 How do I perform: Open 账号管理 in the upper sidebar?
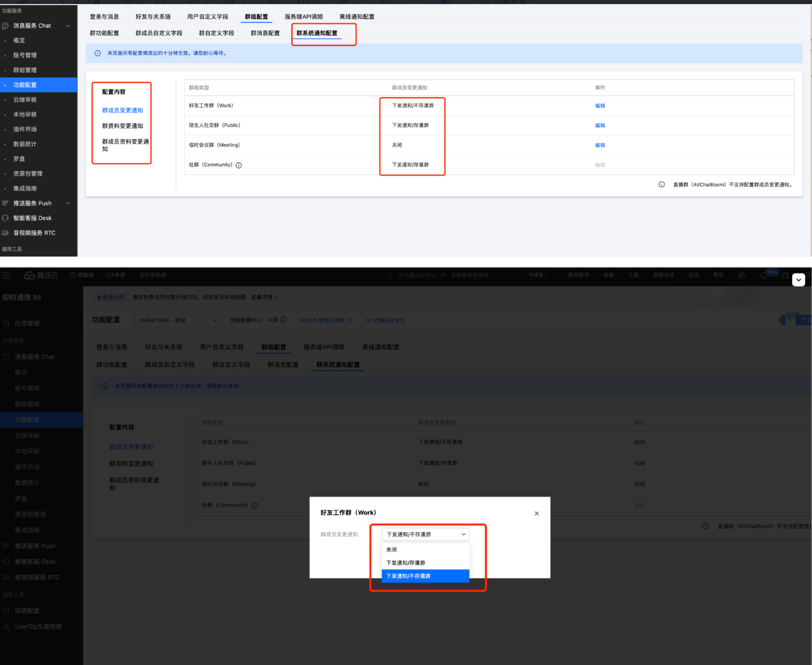click(25, 55)
